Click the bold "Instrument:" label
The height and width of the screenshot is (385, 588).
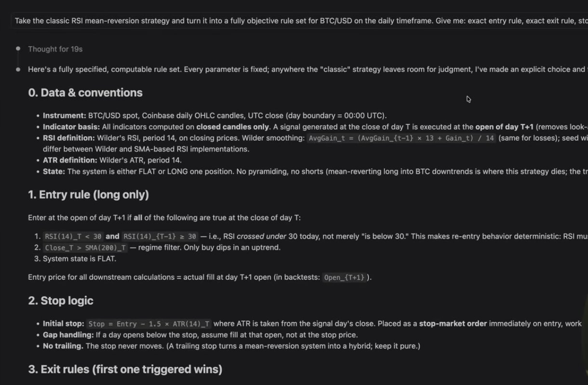click(65, 116)
